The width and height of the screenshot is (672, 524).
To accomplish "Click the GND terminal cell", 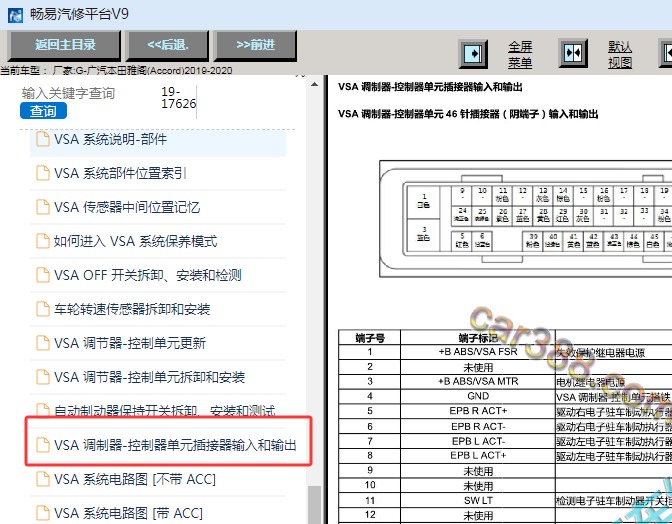I will click(x=478, y=396).
